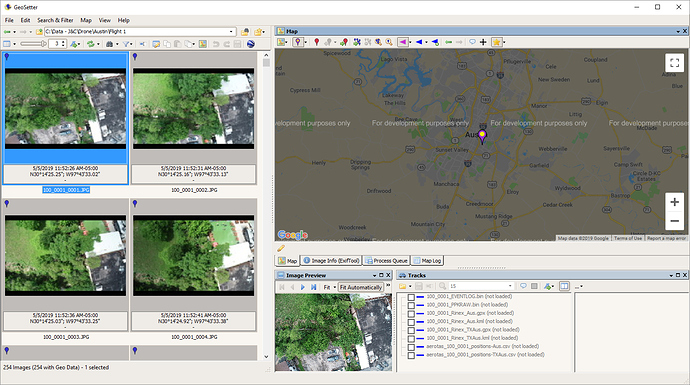Image resolution: width=690 pixels, height=385 pixels.
Task: Play next image in Image Preview
Action: click(x=303, y=287)
